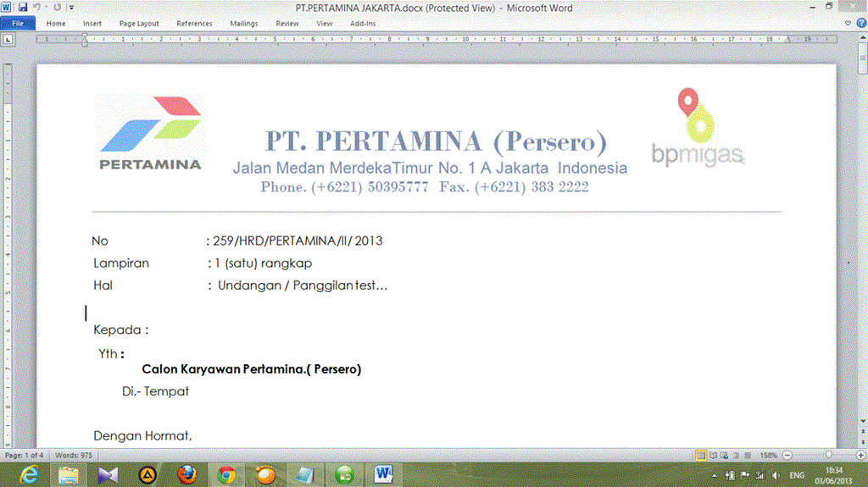
Task: Switch to Print Layout view
Action: point(701,456)
